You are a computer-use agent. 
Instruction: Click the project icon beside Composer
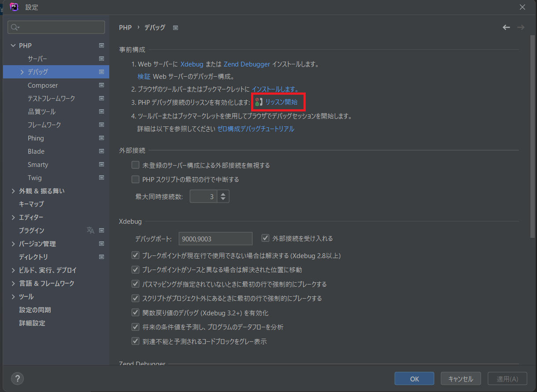click(101, 85)
